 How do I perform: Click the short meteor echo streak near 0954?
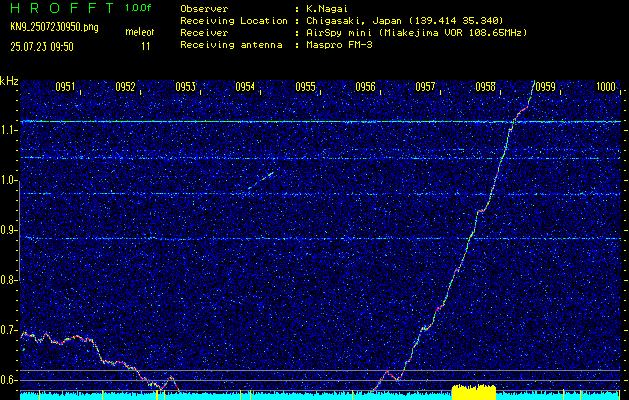pyautogui.click(x=261, y=180)
